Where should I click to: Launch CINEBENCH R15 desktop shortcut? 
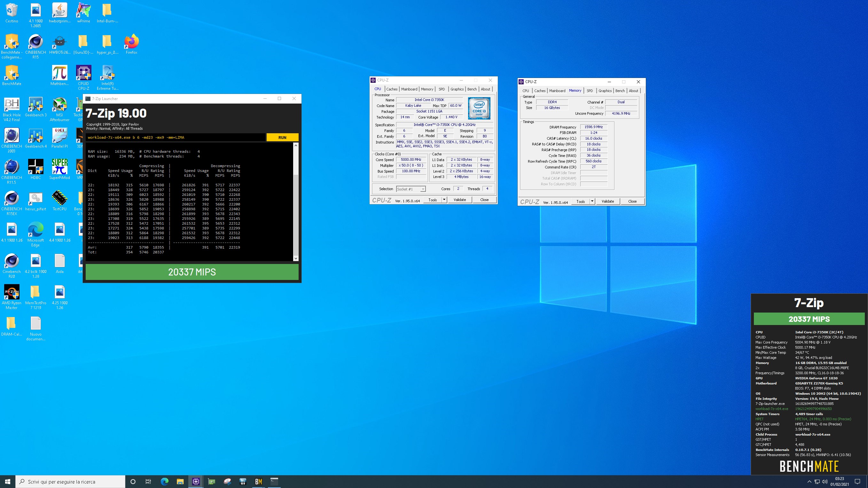point(36,46)
